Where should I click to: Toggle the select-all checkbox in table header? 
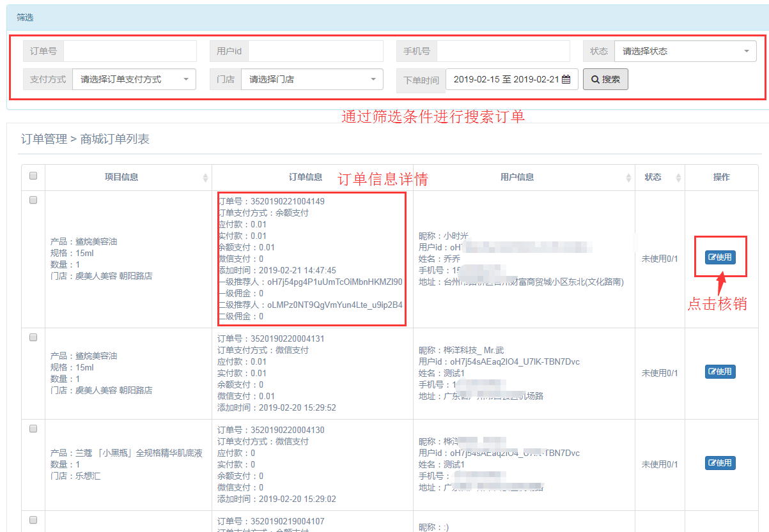pyautogui.click(x=33, y=176)
